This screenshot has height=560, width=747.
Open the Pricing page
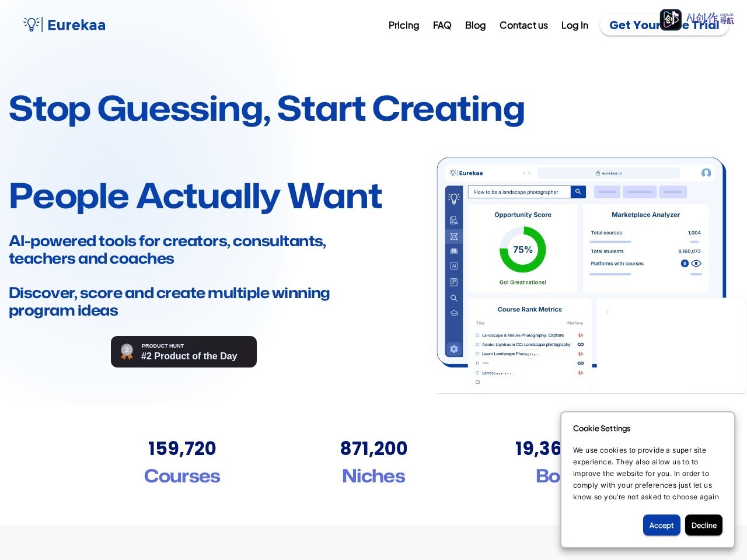point(404,25)
